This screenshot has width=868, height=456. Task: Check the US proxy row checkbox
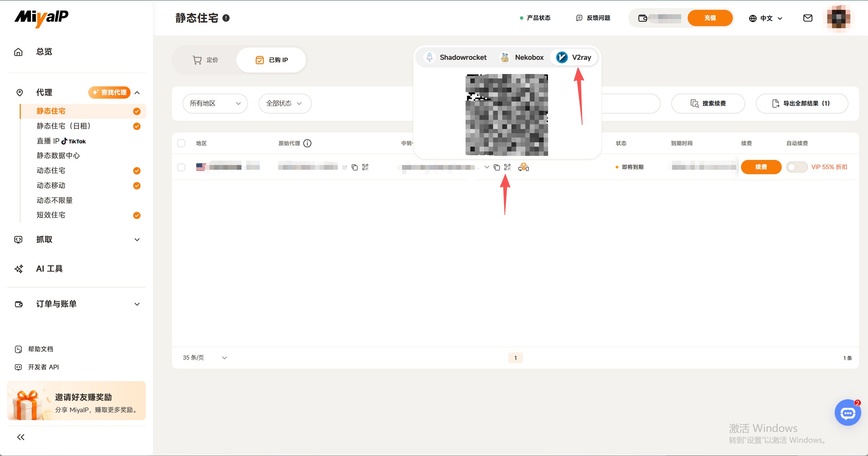181,167
